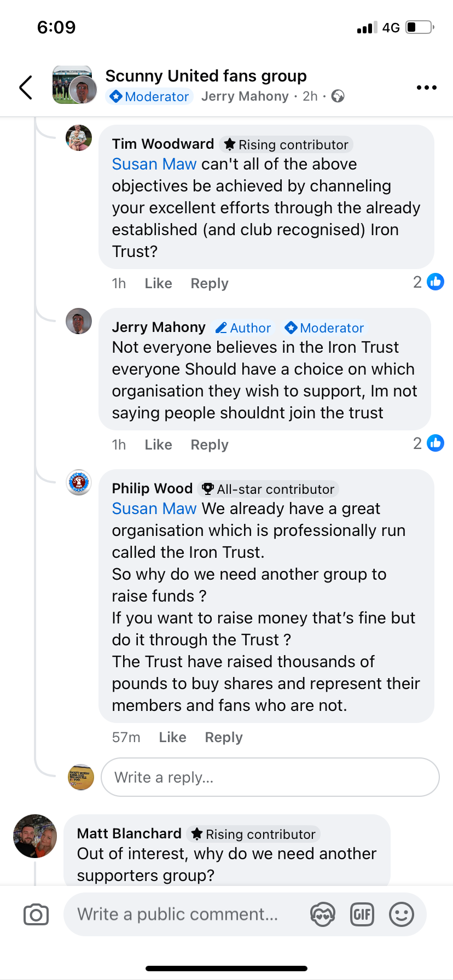Open the three-dot more options menu

426,87
